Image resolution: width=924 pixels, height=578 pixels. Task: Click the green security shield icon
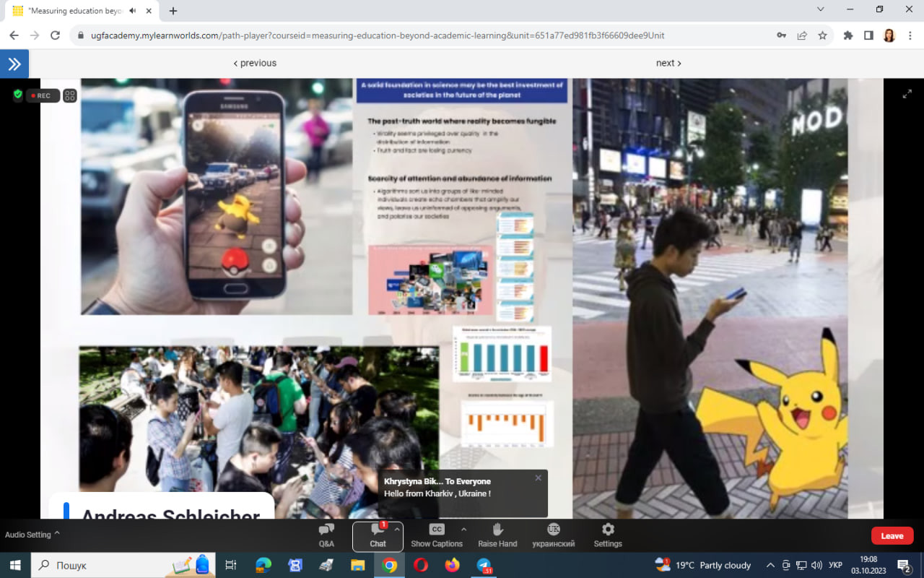[18, 95]
